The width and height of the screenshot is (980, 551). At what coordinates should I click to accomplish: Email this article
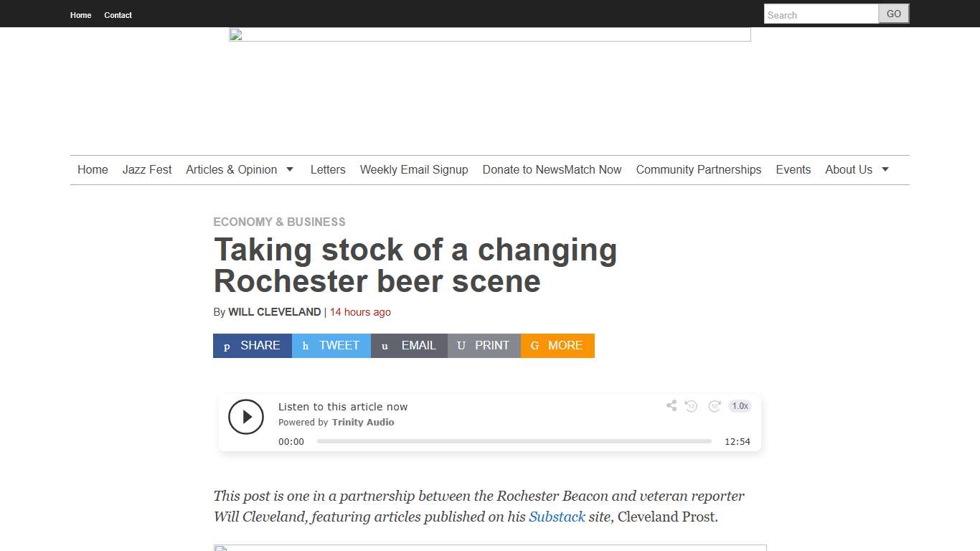tap(409, 346)
